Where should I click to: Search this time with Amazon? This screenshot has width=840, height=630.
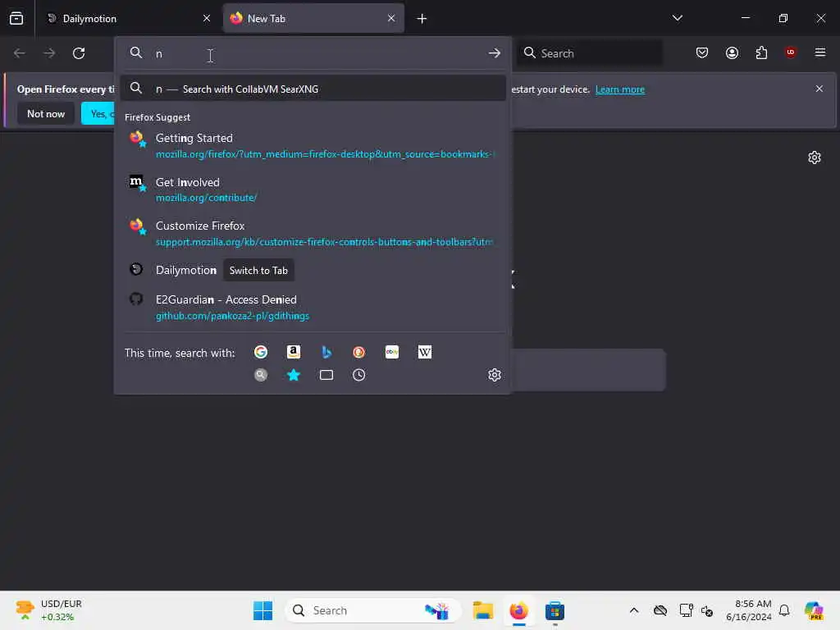294,352
